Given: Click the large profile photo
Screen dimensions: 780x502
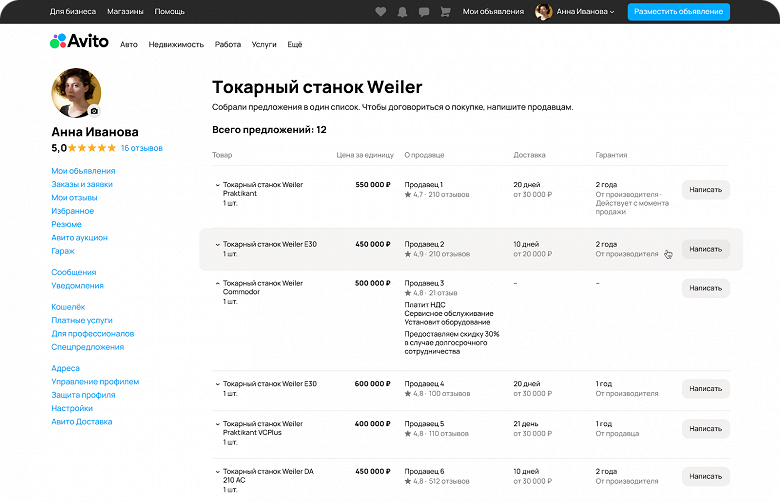Looking at the screenshot, I should tap(75, 93).
